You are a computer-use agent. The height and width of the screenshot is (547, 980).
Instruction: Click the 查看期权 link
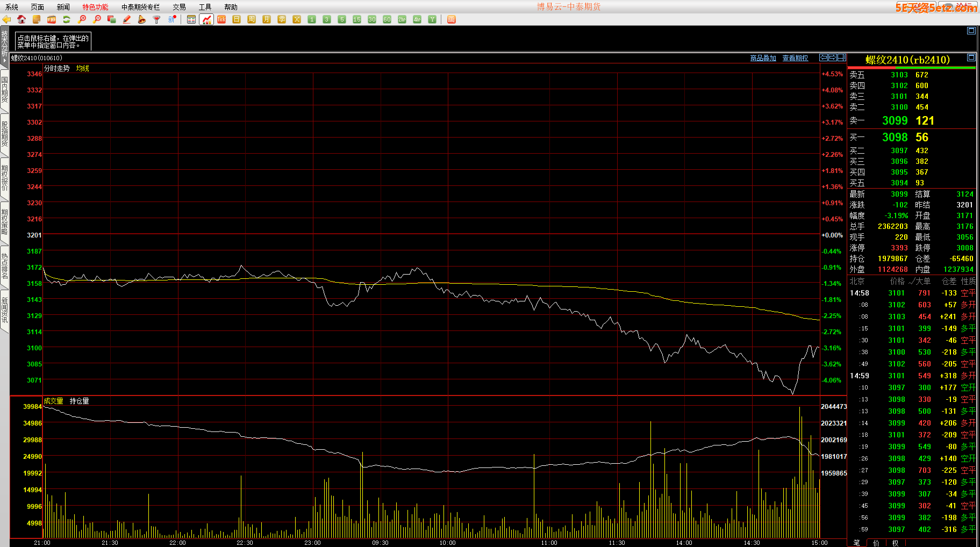795,58
